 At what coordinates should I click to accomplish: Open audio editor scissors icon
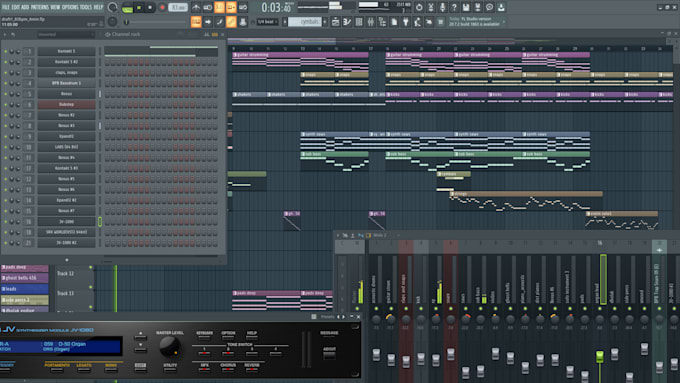click(431, 7)
